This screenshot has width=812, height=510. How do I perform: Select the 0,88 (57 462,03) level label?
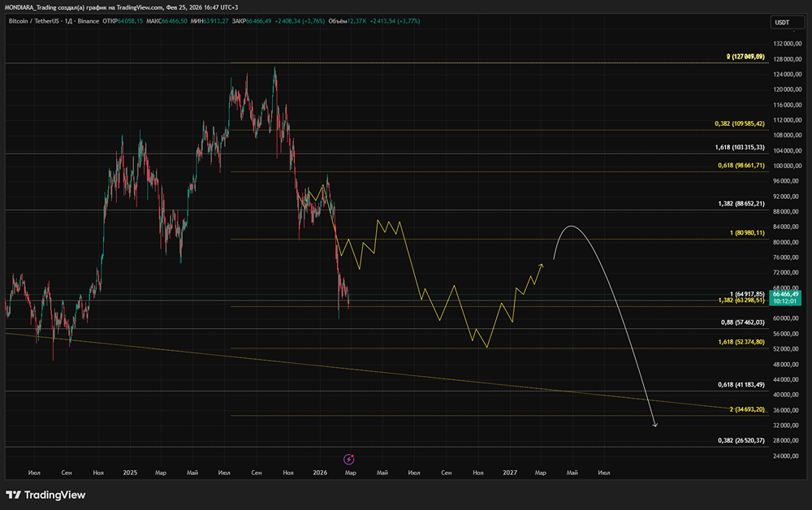(742, 322)
